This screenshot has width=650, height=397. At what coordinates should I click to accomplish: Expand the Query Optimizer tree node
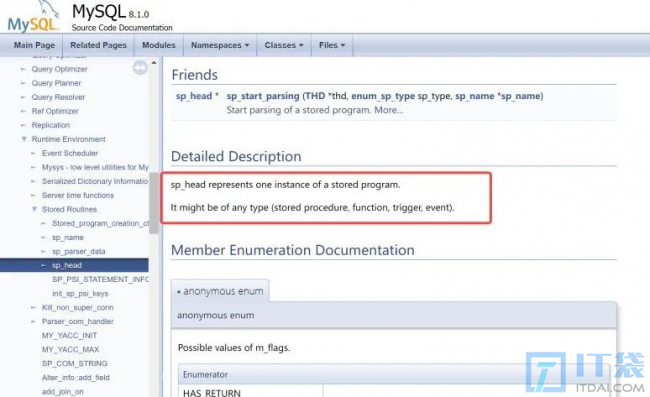[24, 69]
